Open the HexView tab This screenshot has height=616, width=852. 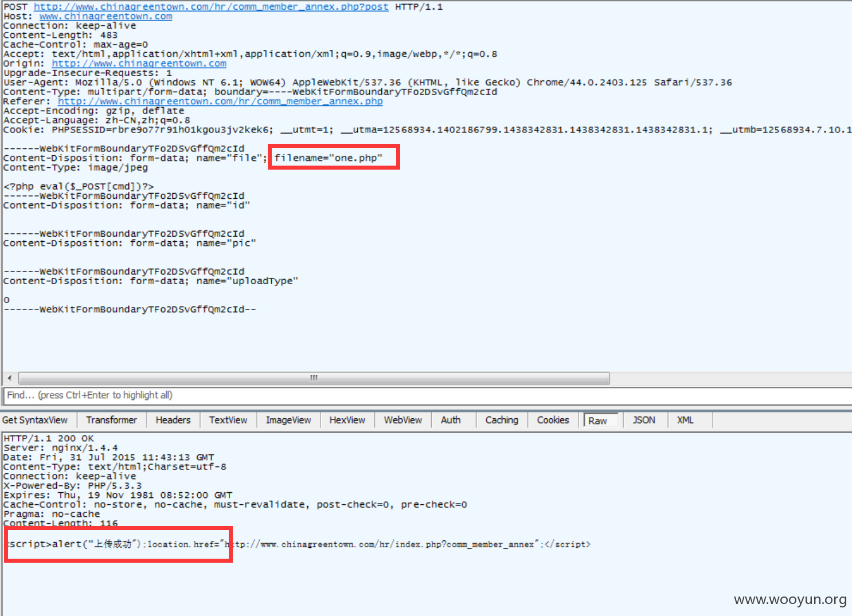click(347, 420)
